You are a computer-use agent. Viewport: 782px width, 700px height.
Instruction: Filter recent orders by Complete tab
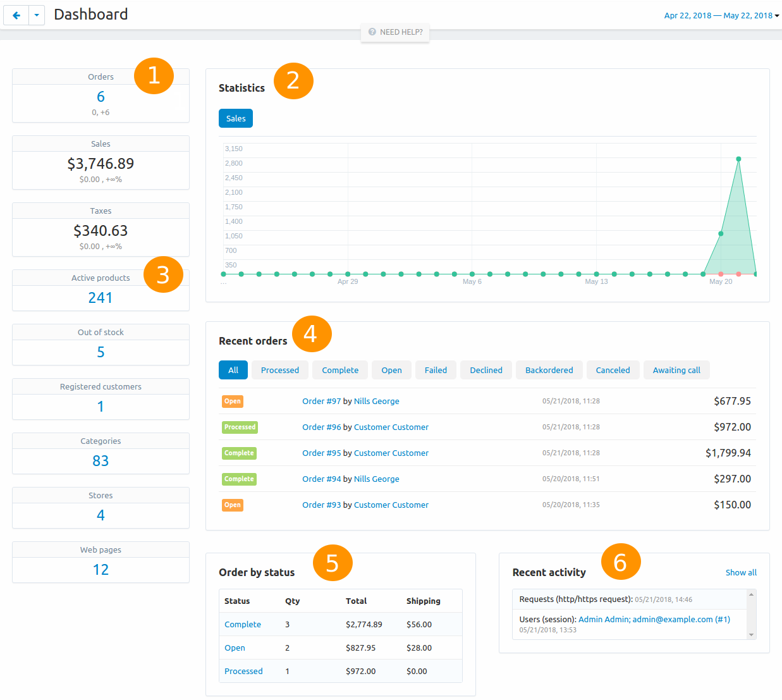click(x=340, y=370)
